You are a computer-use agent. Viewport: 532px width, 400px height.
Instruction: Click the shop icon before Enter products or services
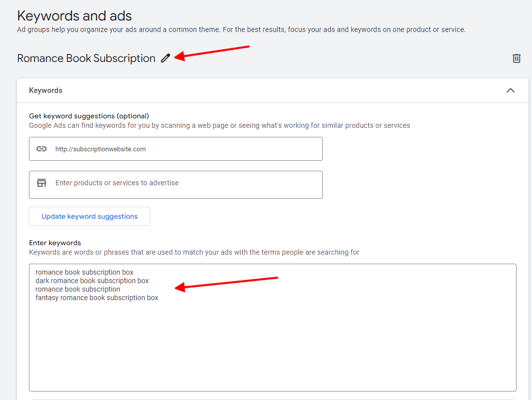tap(41, 182)
